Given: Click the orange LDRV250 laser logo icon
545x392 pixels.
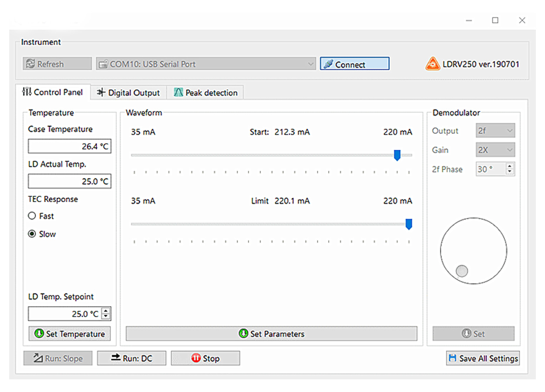Looking at the screenshot, I should 433,64.
